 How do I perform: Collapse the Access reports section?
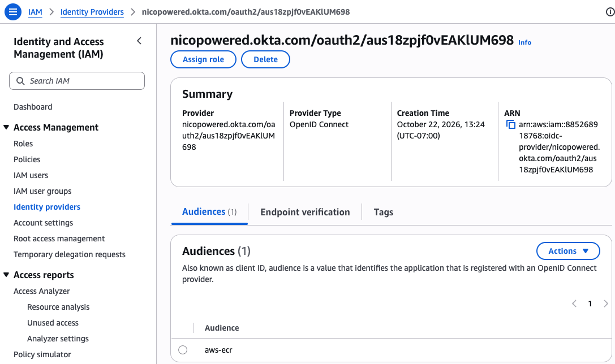tap(6, 275)
